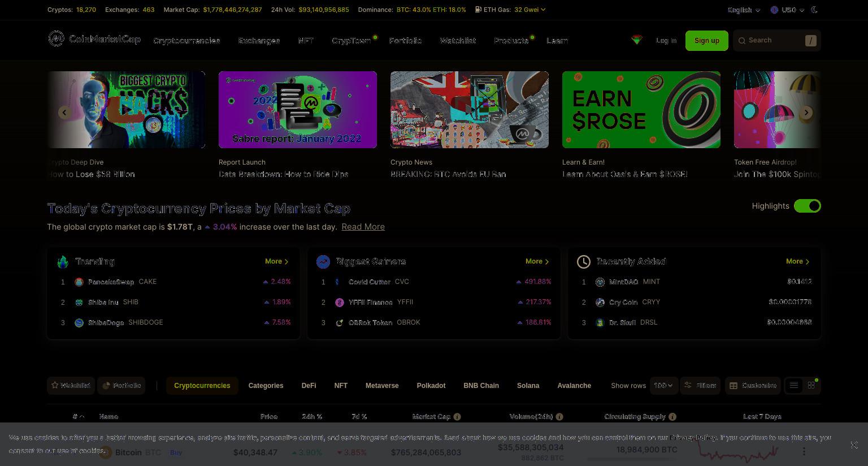Click the OBRok Token coin icon
Screen dimensions: 868x466
[340, 322]
